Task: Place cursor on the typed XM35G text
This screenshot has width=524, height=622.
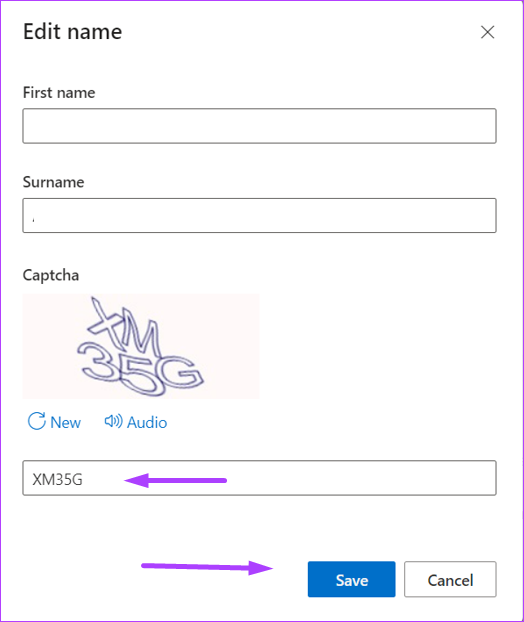Action: pyautogui.click(x=58, y=480)
